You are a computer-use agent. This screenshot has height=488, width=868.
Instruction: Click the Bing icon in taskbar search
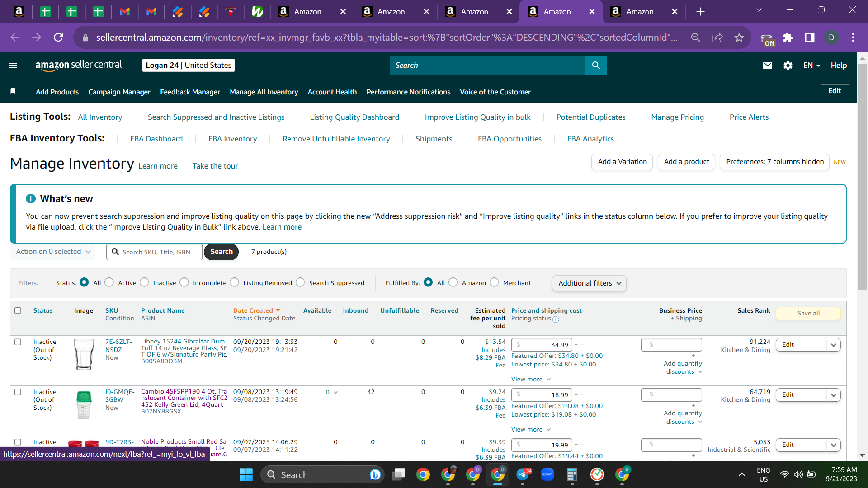coord(375,474)
